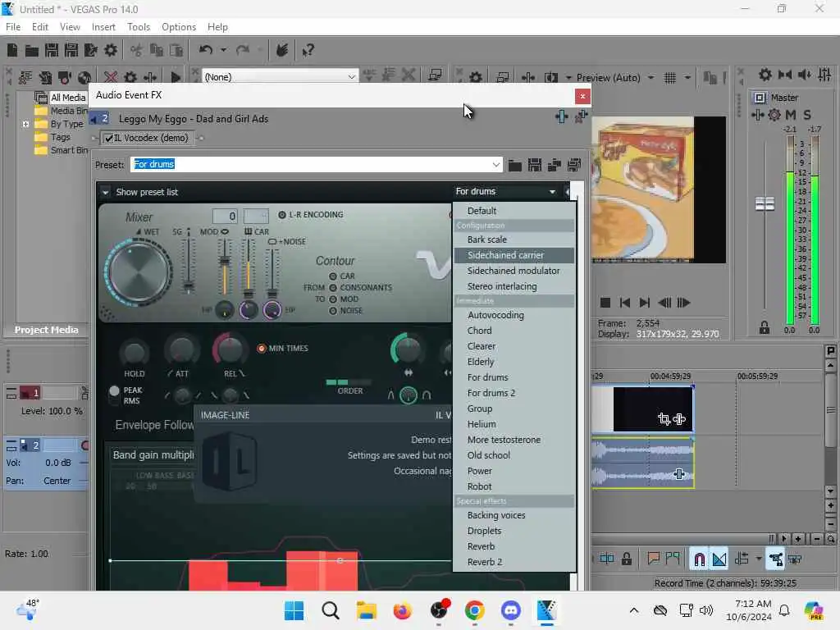Select MOD radio under Contour
Screen dimensions: 840x630
click(333, 299)
